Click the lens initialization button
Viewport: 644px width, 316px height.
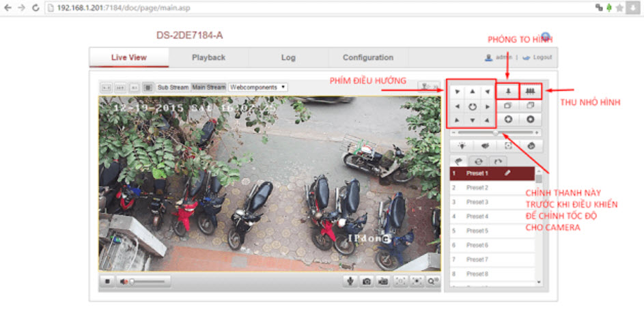531,145
